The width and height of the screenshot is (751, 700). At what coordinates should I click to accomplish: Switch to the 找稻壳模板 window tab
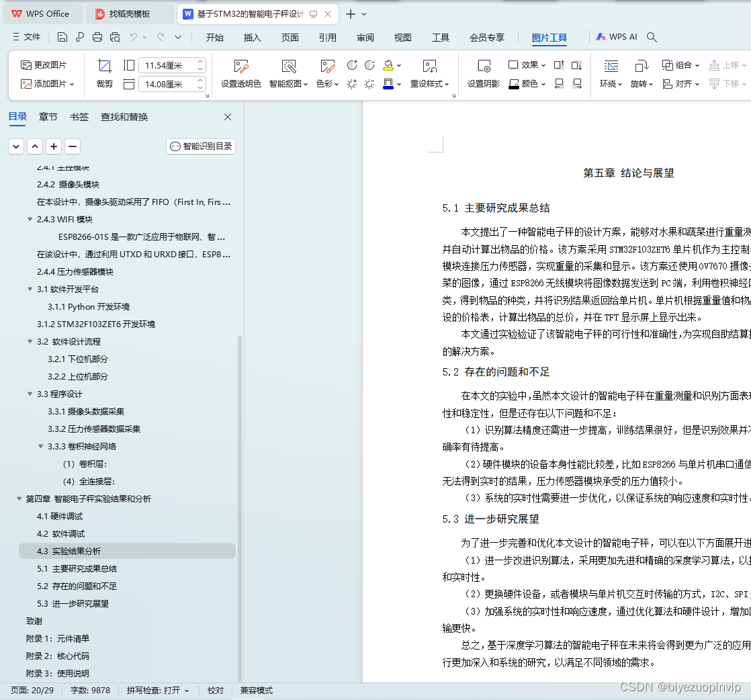pyautogui.click(x=130, y=14)
